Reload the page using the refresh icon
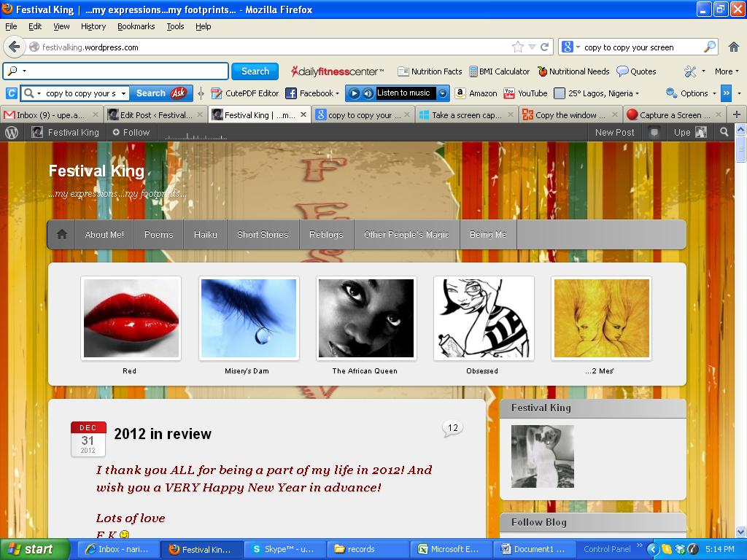 544,47
